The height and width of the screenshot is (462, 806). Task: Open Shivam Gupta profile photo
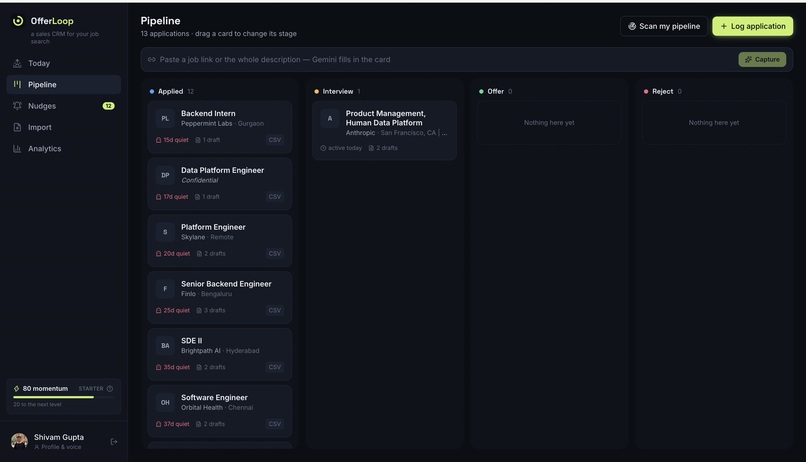20,441
